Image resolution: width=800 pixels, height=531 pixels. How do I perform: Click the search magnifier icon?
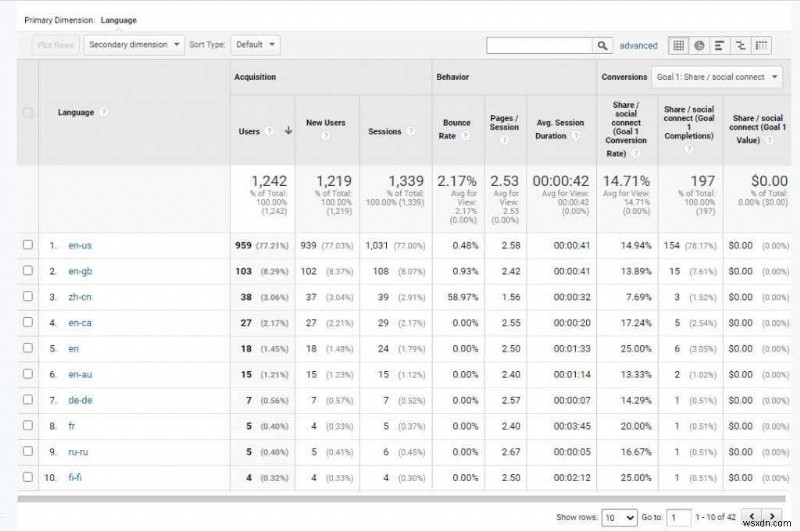tap(602, 45)
